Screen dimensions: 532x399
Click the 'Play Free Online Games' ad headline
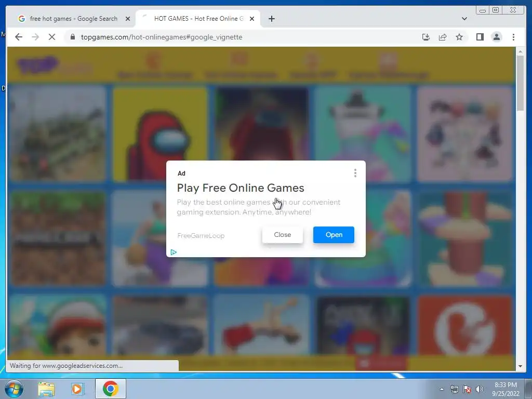[x=241, y=188]
